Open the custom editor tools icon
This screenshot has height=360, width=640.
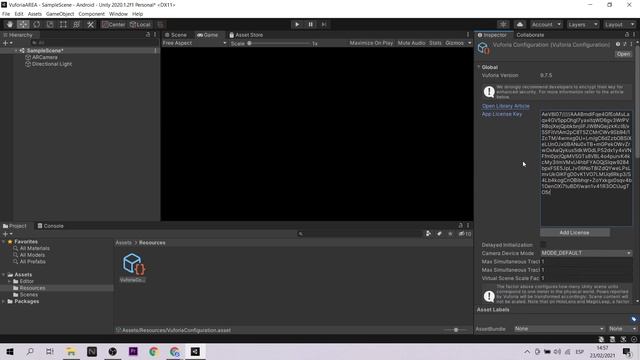(90, 24)
